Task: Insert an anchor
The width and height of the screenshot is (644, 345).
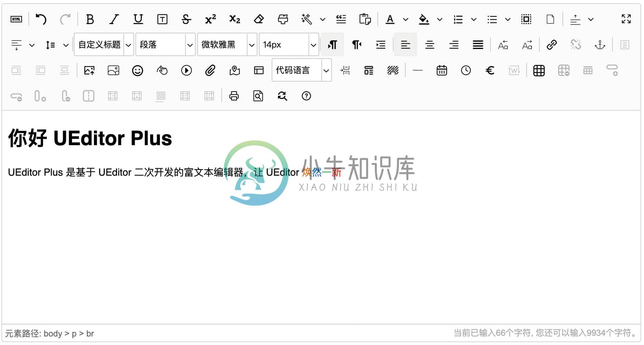Action: [x=600, y=45]
